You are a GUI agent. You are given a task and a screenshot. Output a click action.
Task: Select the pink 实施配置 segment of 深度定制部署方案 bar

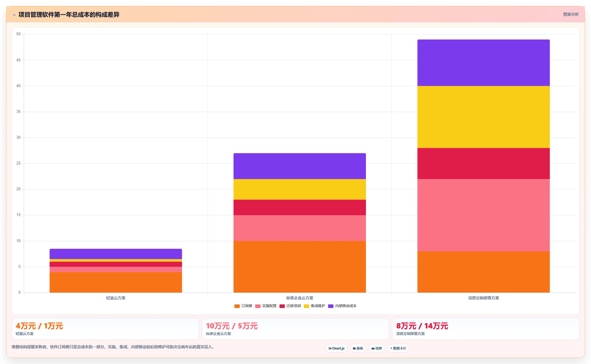coord(483,215)
